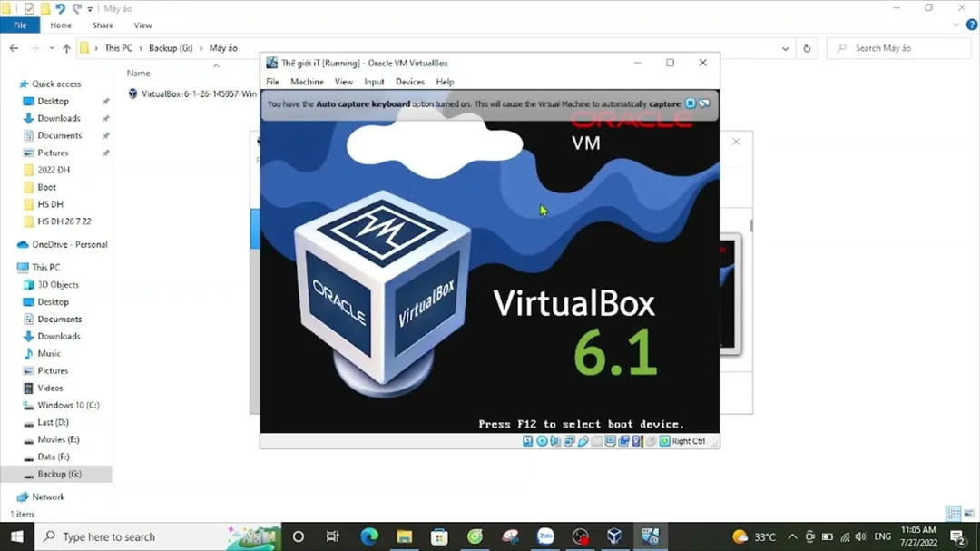Open the Boot folder in sidebar
Image resolution: width=980 pixels, height=551 pixels.
[x=46, y=187]
